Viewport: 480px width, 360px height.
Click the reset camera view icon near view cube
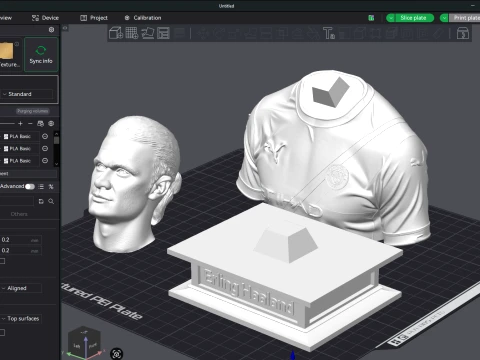coord(116,354)
